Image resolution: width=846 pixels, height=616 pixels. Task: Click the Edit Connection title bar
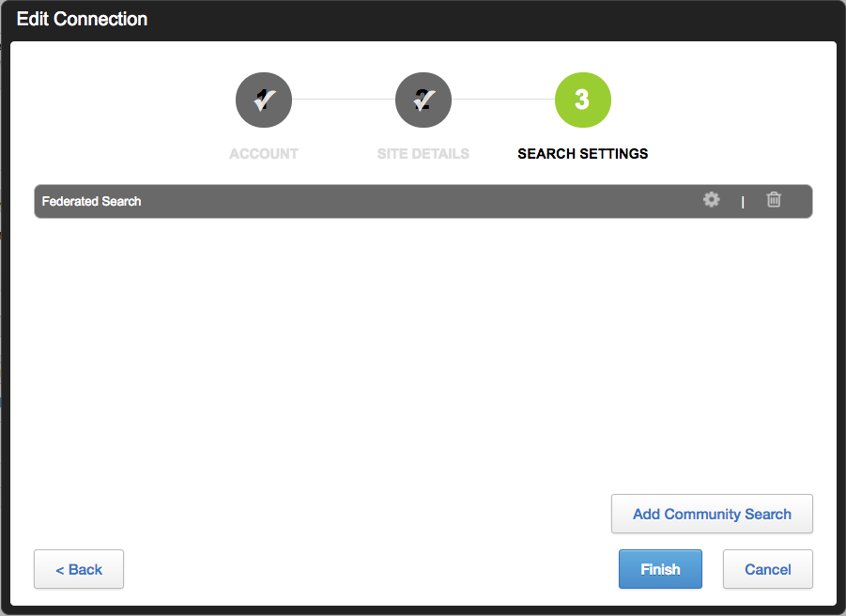click(x=423, y=20)
